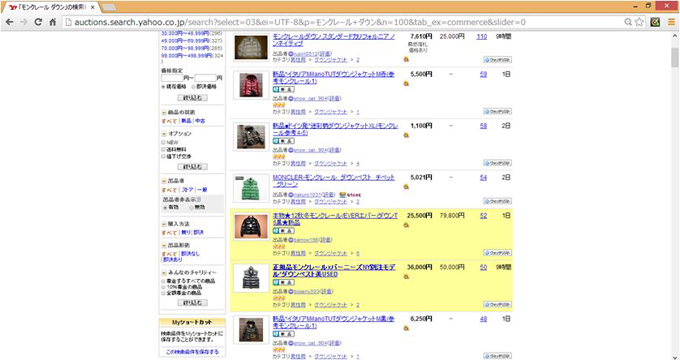Click the seller rating icon in the 1,100円 row
This screenshot has width=680, height=360.
point(291,150)
